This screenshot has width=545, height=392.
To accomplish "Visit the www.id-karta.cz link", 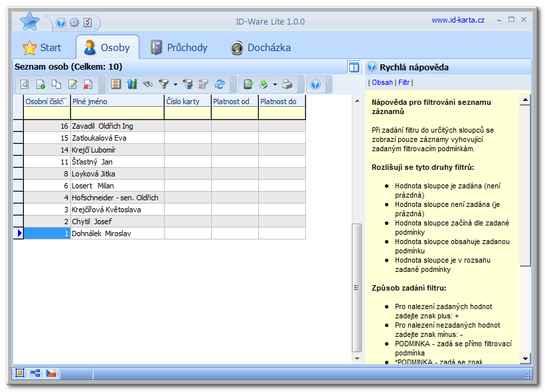I will coord(457,20).
